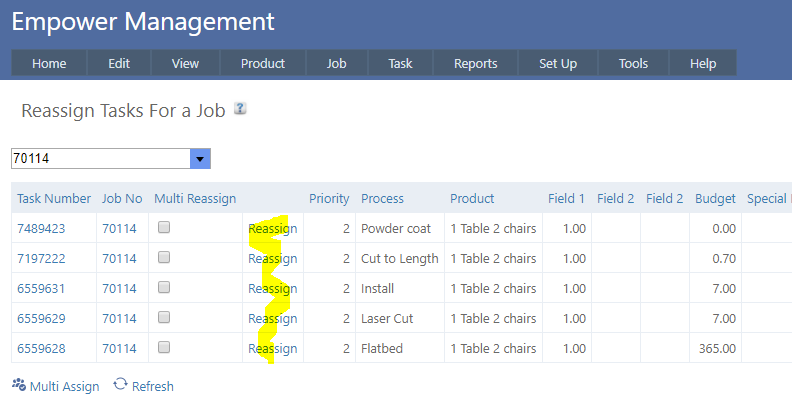Click the Task Number column header
The width and height of the screenshot is (792, 410).
tap(54, 198)
